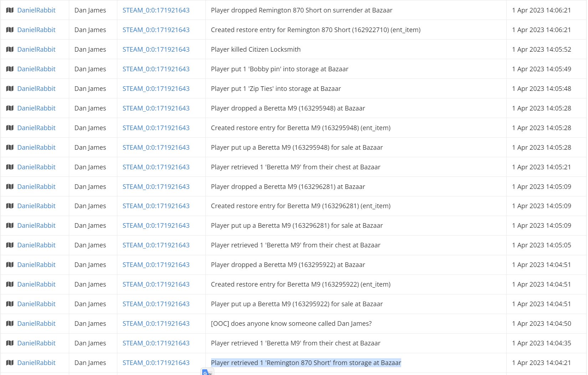The image size is (588, 375).
Task: Open DanielRabbit link in Remington restore entry row
Action: (x=36, y=30)
